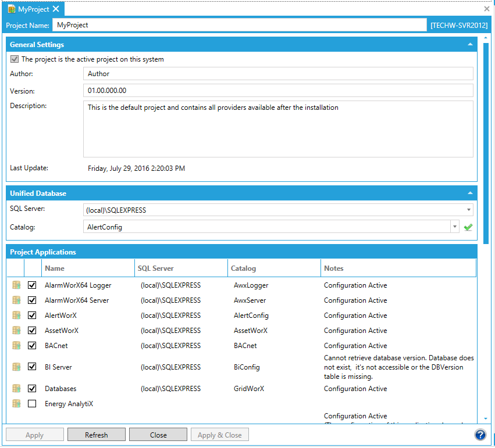This screenshot has width=495, height=448.
Task: Click the AlertWorX row database icon
Action: point(16,316)
